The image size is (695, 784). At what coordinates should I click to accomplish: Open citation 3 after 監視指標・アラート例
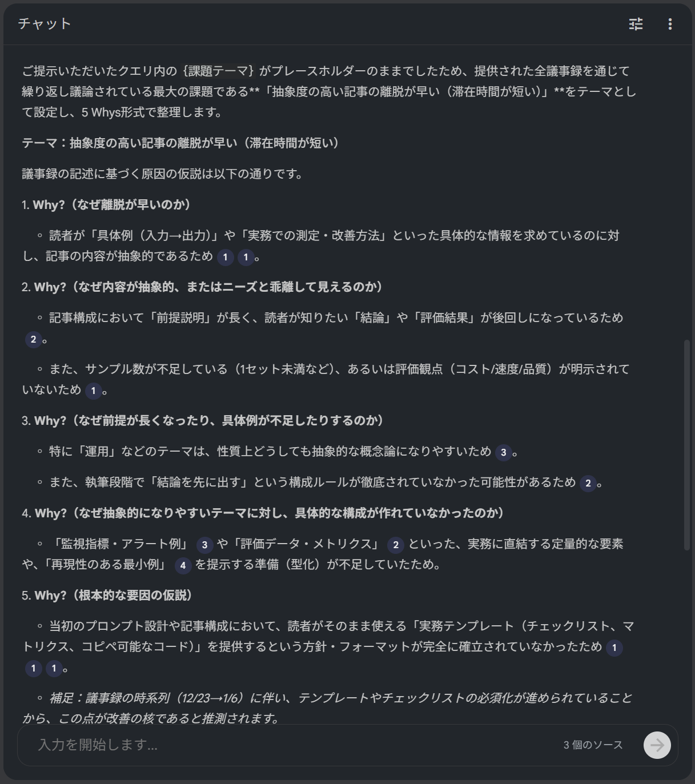coord(205,545)
